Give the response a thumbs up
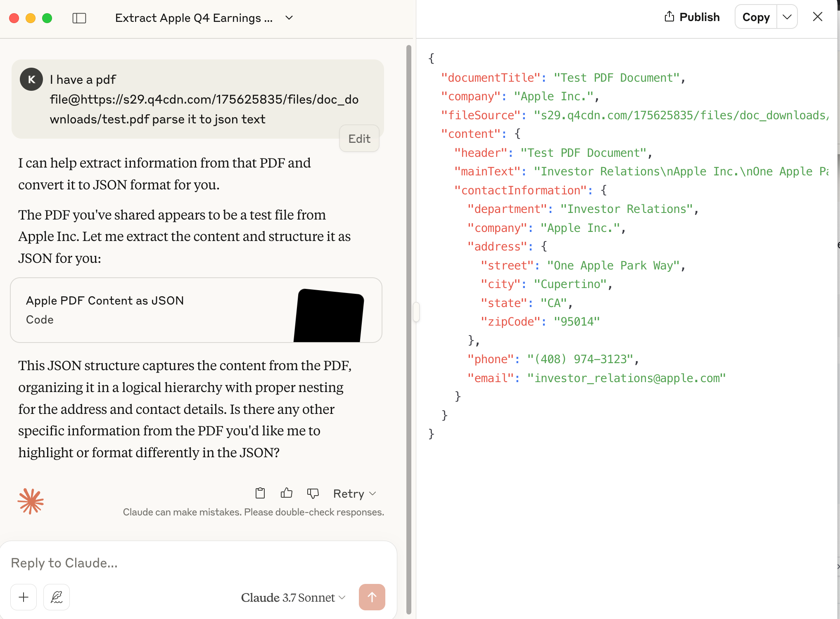 [287, 493]
